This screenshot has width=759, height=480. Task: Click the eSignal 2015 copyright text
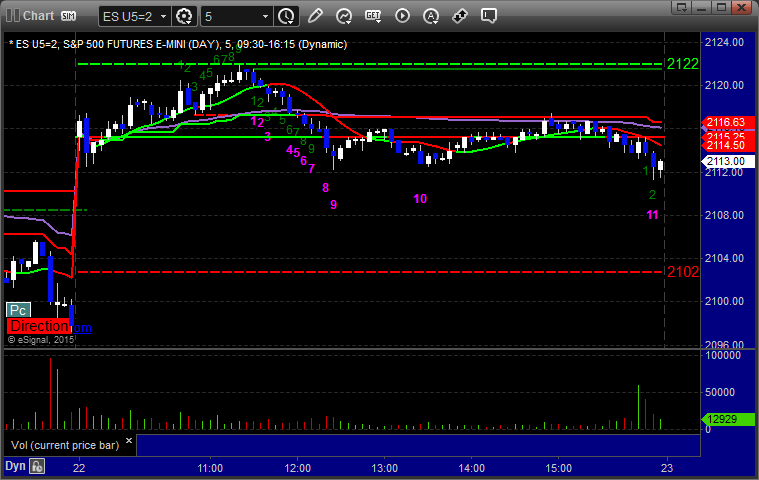(x=41, y=340)
